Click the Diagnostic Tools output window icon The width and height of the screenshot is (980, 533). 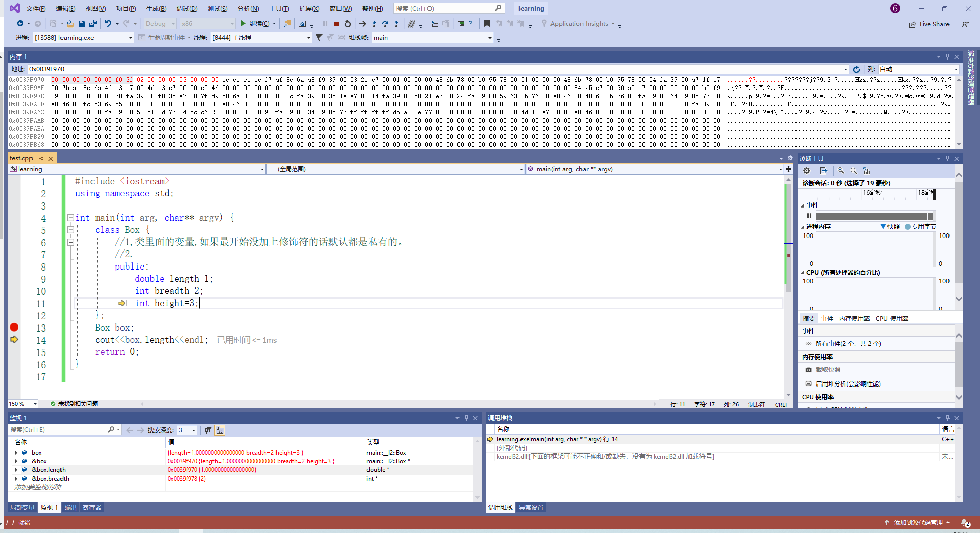(823, 171)
